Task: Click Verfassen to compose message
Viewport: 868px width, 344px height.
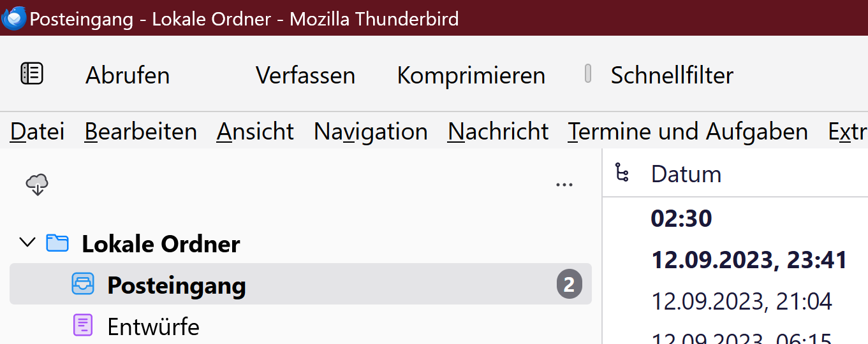Action: [305, 75]
